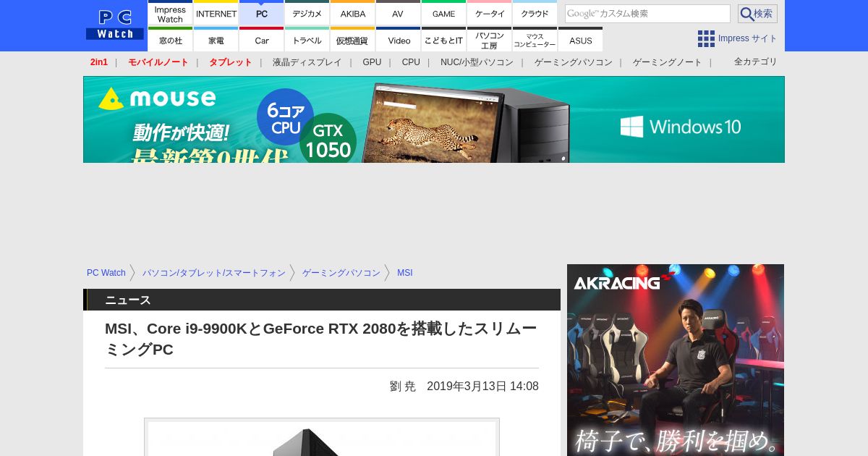Click the date 2019年3月13日 14:08

pos(482,387)
